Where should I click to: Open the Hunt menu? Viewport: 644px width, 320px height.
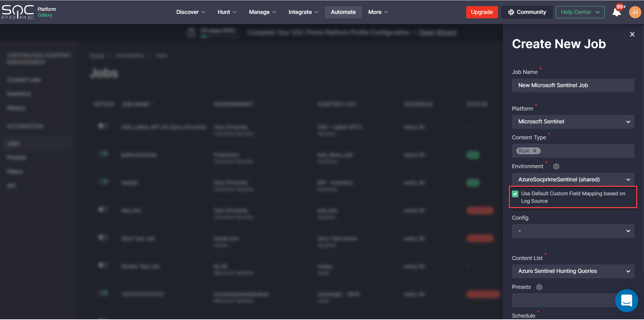[x=227, y=12]
